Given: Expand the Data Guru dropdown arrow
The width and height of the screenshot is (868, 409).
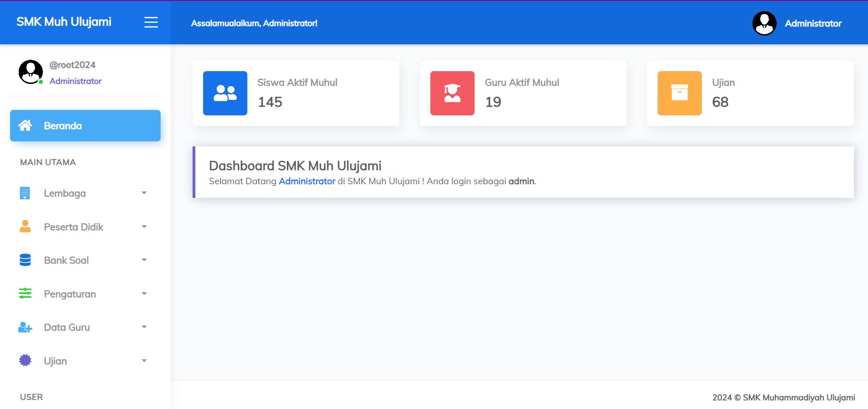Looking at the screenshot, I should point(144,327).
